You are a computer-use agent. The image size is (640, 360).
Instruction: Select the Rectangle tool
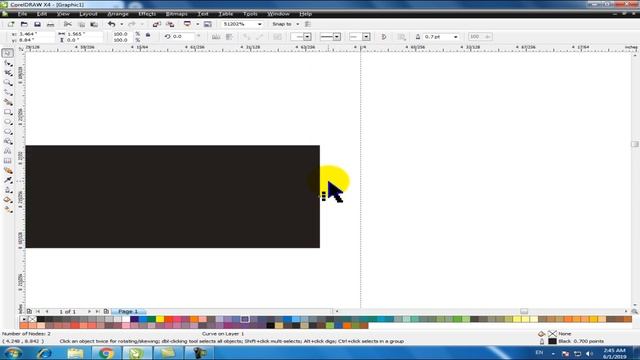(8, 112)
